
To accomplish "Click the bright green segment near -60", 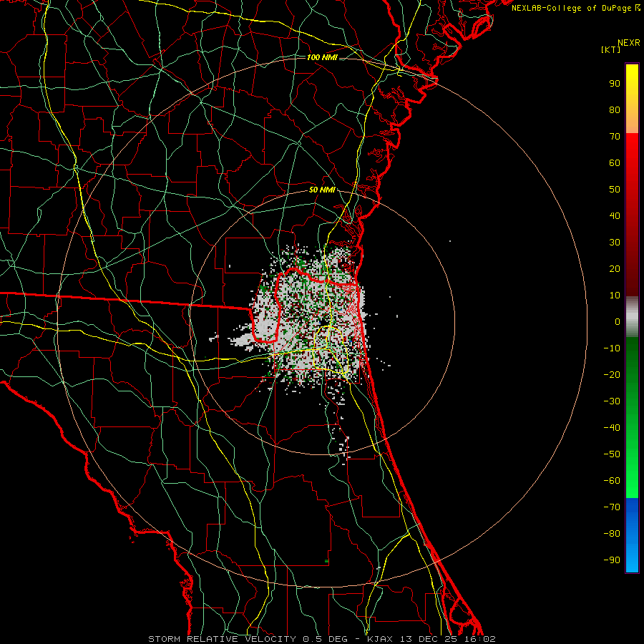I will click(x=632, y=481).
